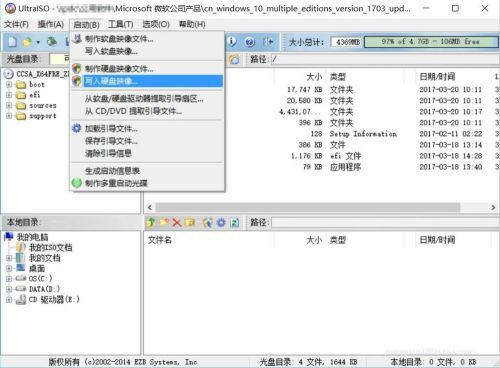Open the 操作(A) menu
Viewport: 500px width, 368px height.
(x=50, y=24)
